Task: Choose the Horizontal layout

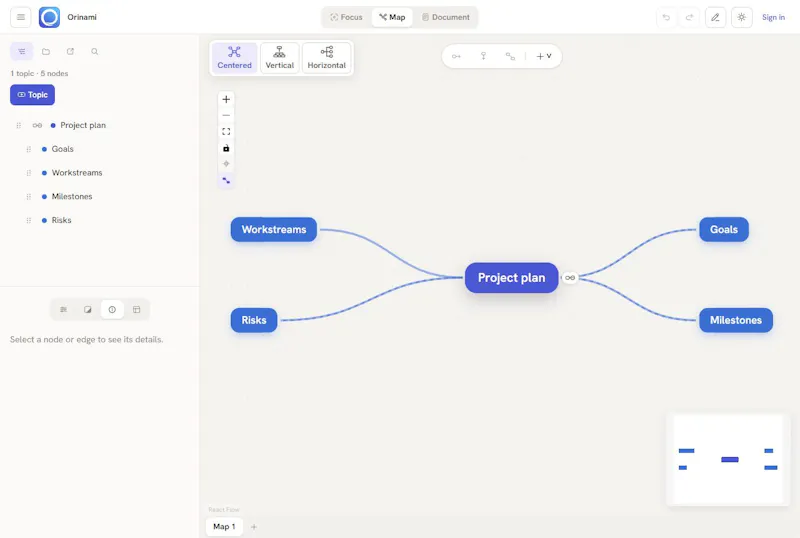Action: [x=327, y=58]
